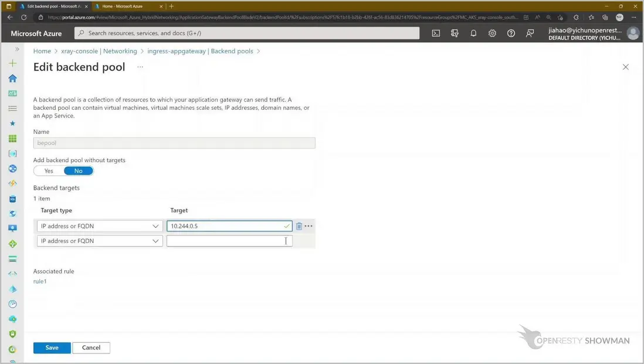Open the Function App lightning icon
Screen dimensions: 644x364
click(x=13, y=183)
